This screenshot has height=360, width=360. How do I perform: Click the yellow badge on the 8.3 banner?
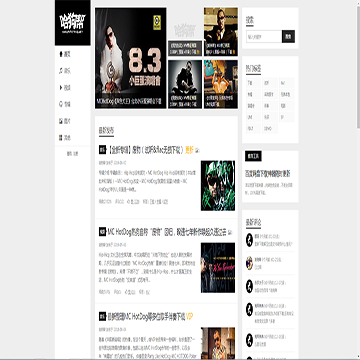click(157, 22)
